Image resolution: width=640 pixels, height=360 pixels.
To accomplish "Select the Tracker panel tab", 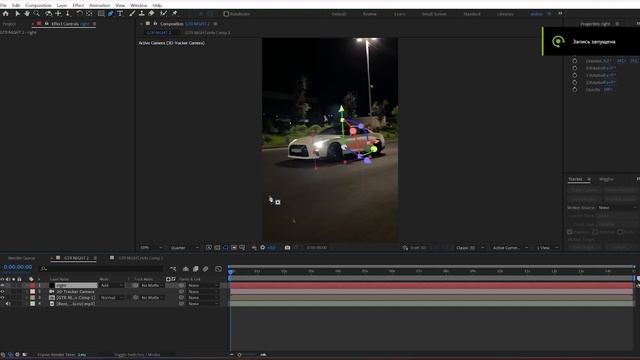I will coord(575,179).
